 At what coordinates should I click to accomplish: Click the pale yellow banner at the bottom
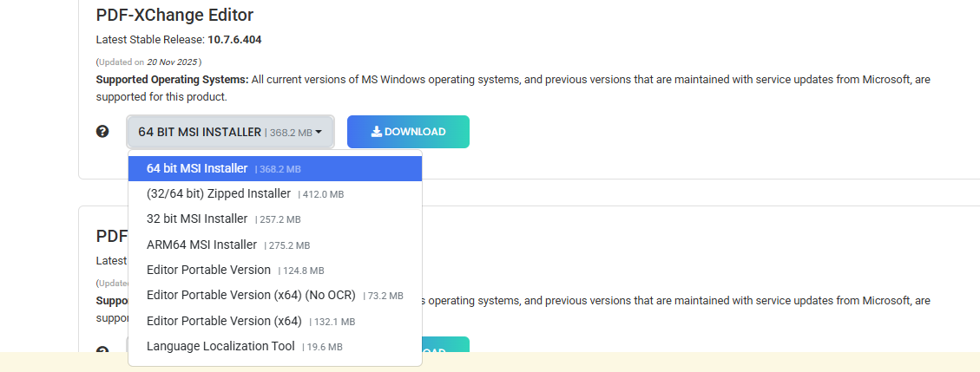[x=694, y=362]
